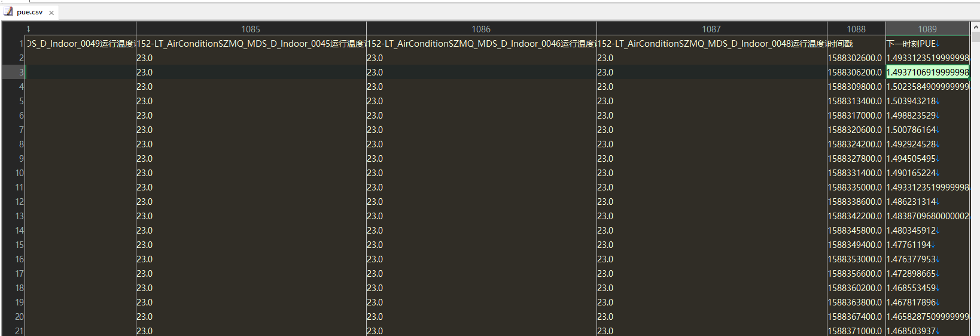
Task: Select timestamp cell 1588320600.0
Action: tap(856, 130)
